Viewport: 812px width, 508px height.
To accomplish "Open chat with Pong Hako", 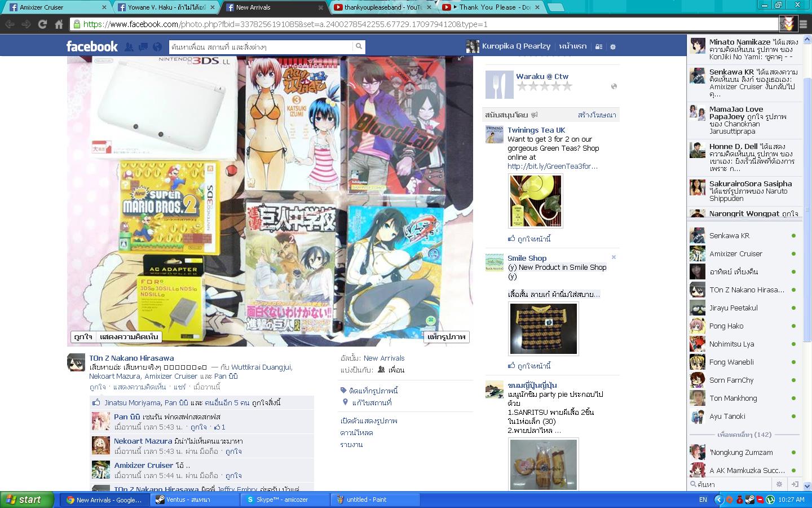I will pos(743,326).
